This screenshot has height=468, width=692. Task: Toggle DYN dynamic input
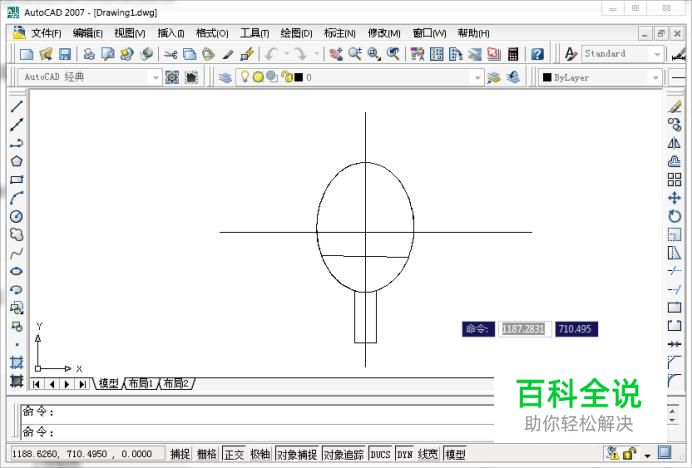pos(405,454)
